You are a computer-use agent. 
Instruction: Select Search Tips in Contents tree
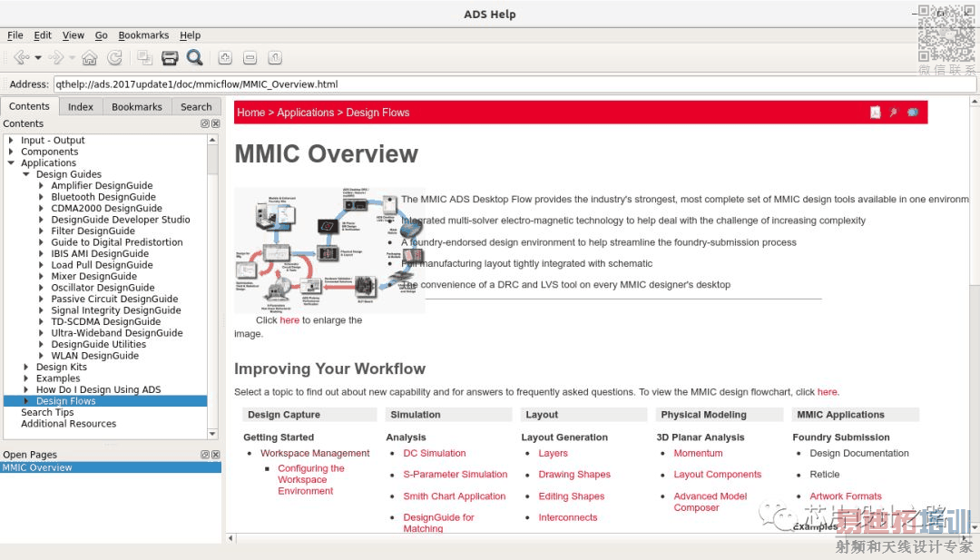point(47,412)
